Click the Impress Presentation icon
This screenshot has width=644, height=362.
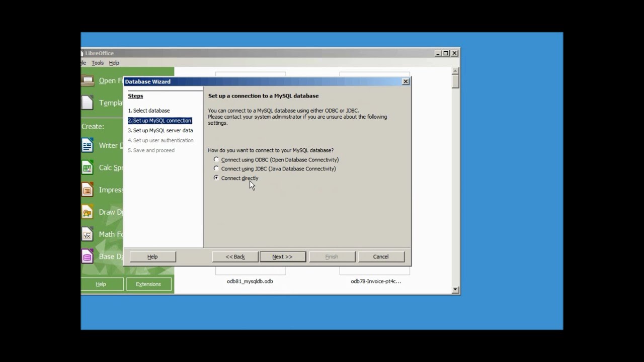[88, 190]
